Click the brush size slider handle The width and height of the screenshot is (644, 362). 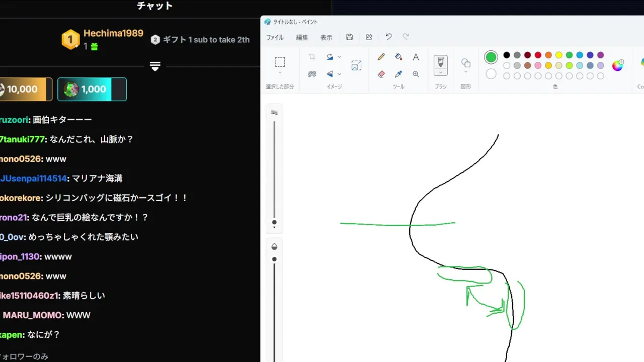tap(274, 222)
